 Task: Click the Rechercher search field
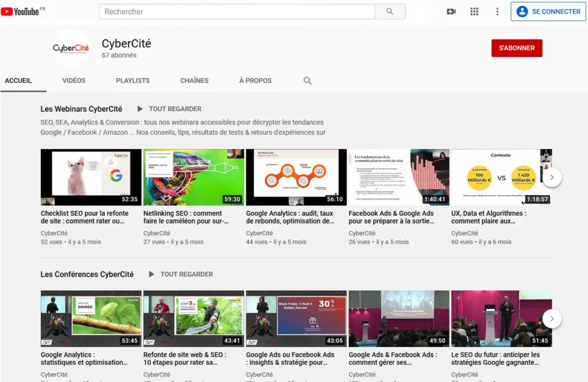tap(237, 11)
